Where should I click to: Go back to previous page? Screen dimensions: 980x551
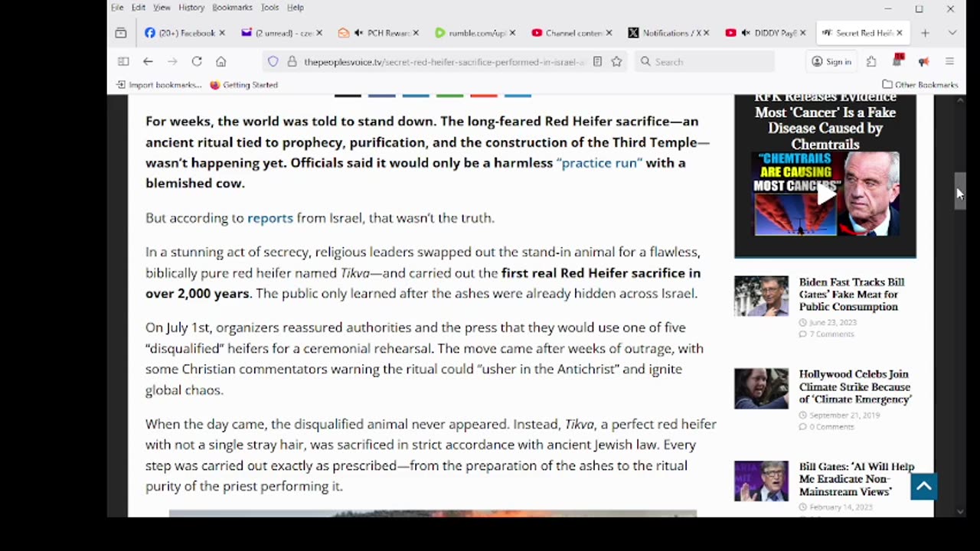148,61
